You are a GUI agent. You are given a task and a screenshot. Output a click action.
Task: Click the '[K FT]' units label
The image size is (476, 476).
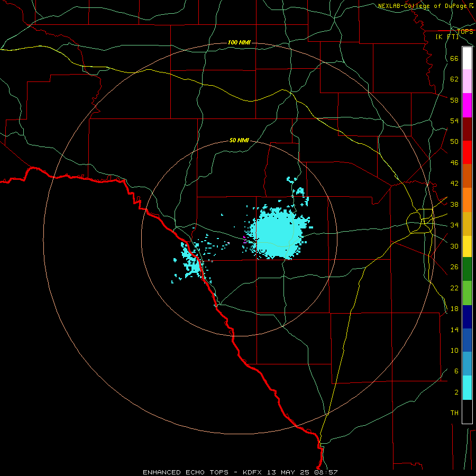pos(447,36)
